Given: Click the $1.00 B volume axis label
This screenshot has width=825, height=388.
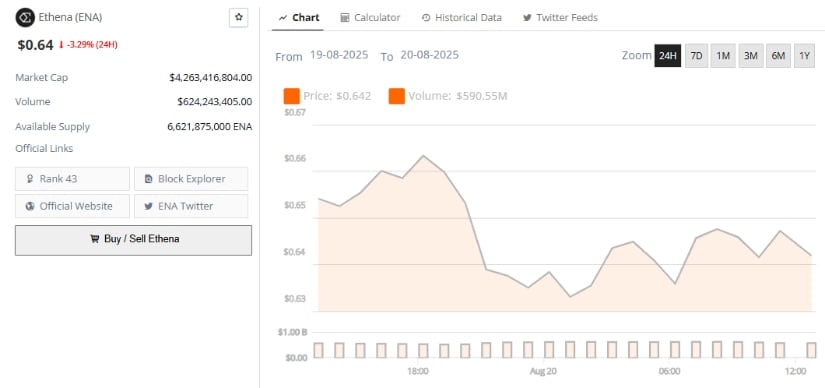Looking at the screenshot, I should tap(293, 332).
